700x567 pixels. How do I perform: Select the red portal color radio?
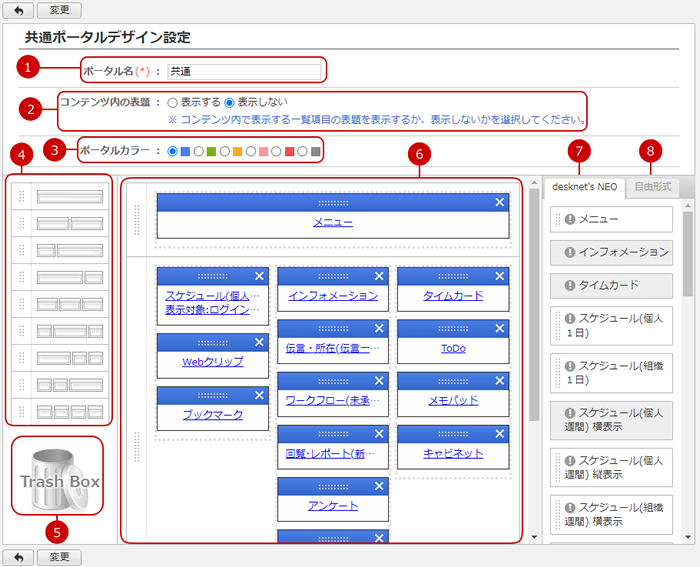(x=276, y=151)
